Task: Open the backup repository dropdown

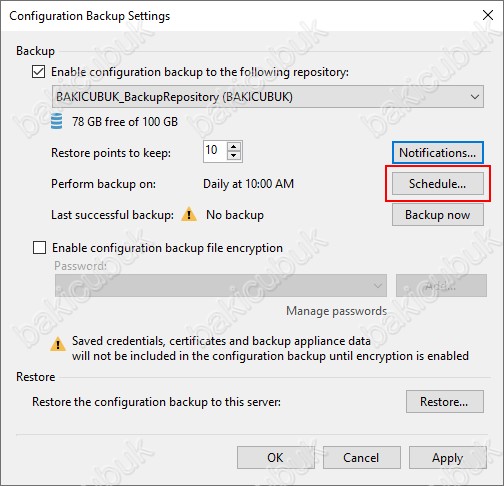Action: 268,97
